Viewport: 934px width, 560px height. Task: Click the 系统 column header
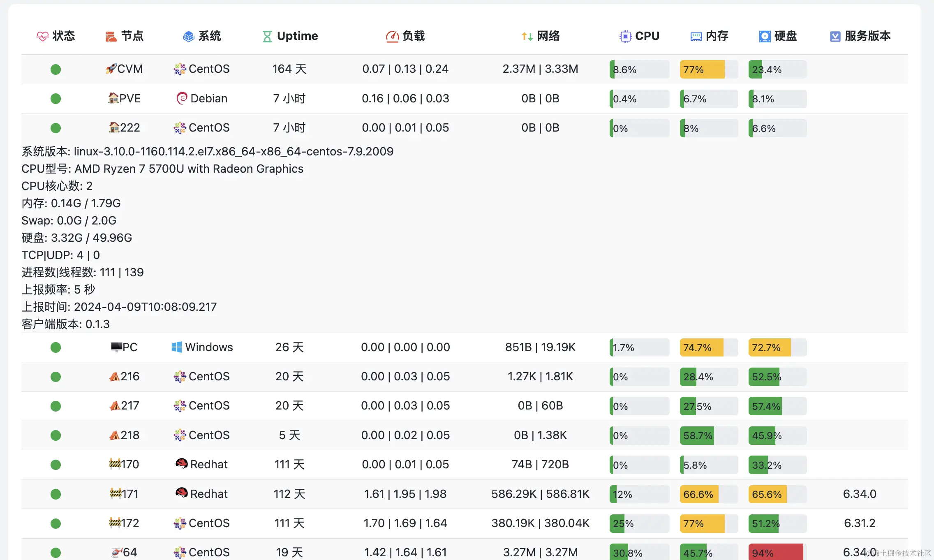click(209, 36)
